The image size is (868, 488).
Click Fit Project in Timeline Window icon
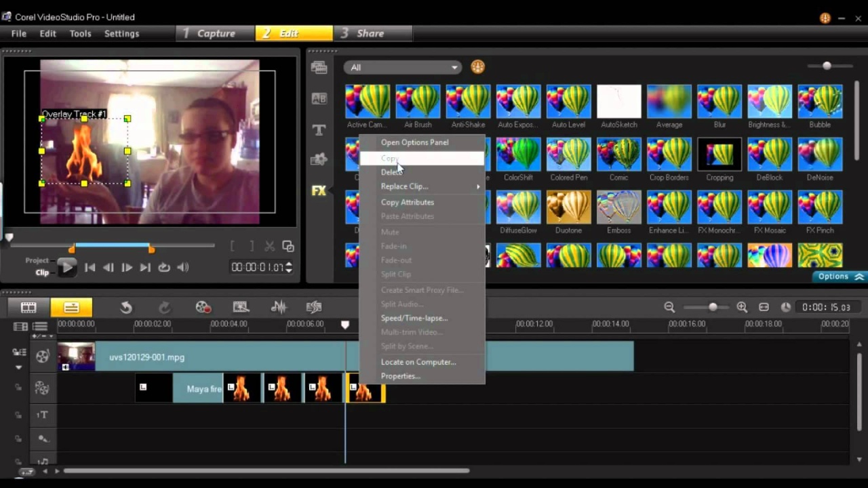pyautogui.click(x=764, y=308)
